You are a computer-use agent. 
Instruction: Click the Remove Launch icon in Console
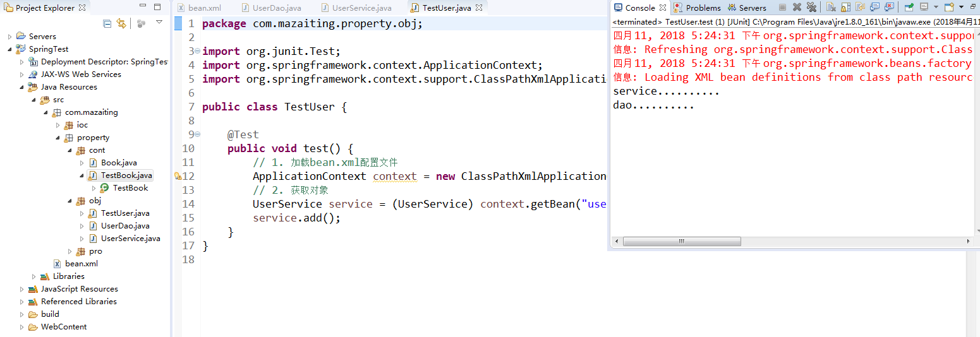(797, 7)
